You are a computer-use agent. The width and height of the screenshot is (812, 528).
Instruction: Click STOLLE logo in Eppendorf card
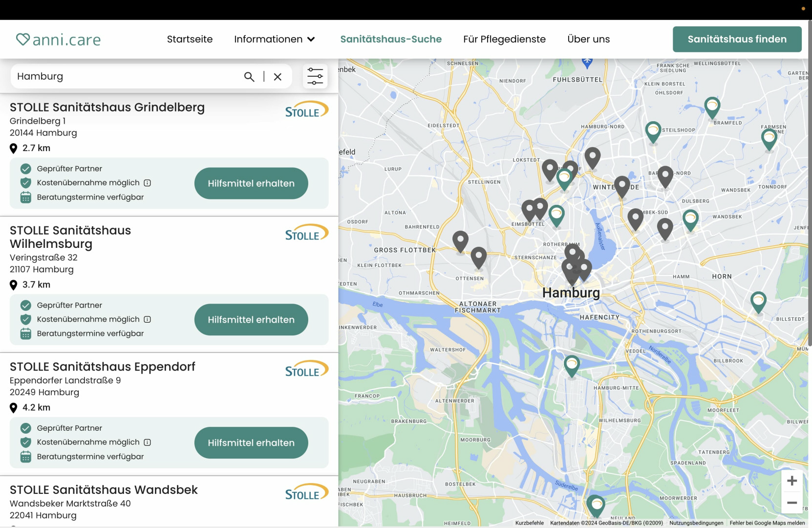click(306, 369)
